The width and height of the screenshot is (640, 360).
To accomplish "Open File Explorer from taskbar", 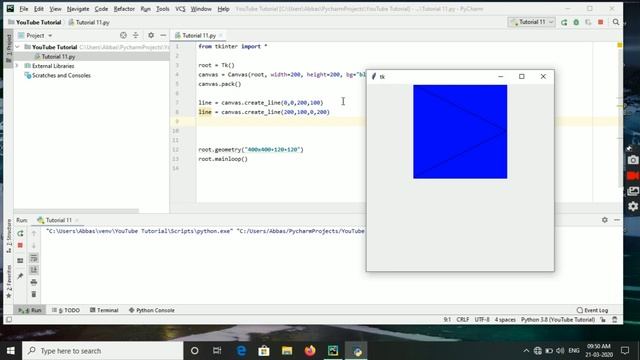I will [x=287, y=351].
